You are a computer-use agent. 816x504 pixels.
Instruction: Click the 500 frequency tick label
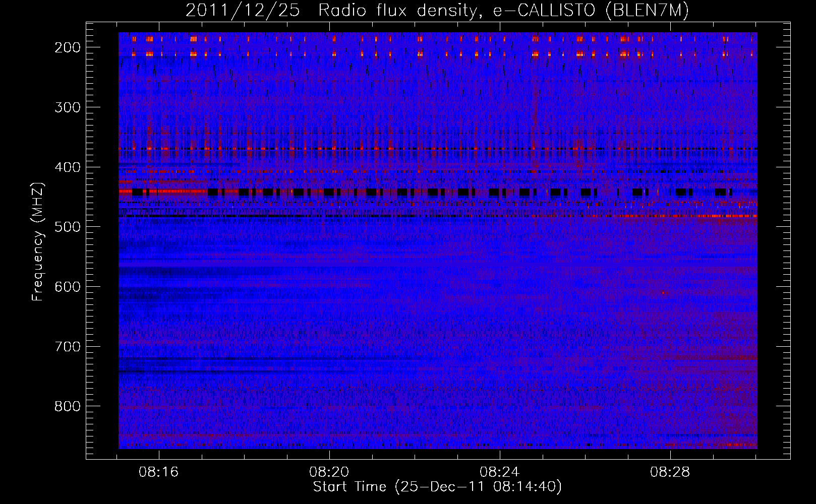point(67,227)
